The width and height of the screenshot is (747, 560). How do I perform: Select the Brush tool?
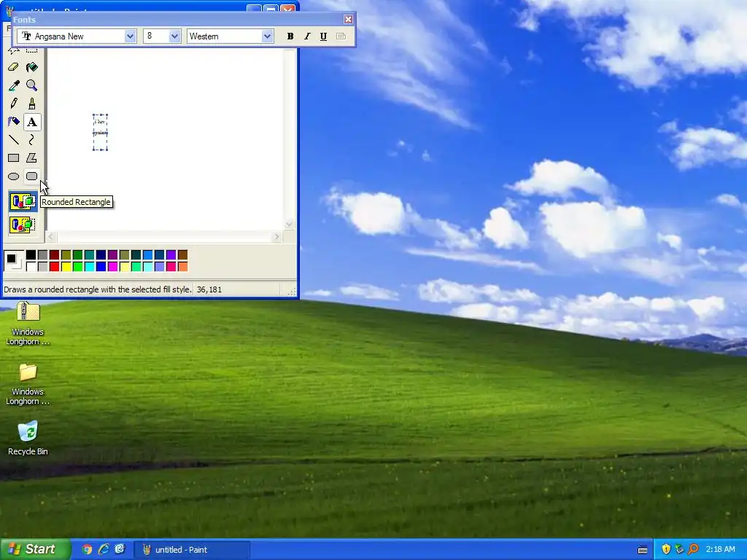(31, 104)
